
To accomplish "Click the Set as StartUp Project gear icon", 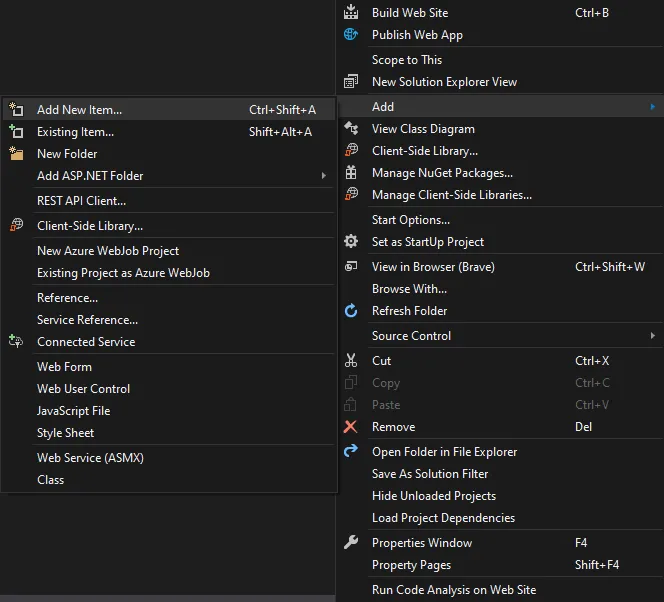I will coord(351,242).
